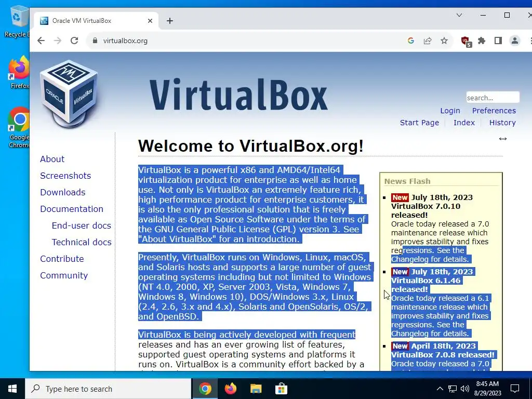Viewport: 532px width, 399px height.
Task: Click the taskbar search box
Action: click(108, 389)
